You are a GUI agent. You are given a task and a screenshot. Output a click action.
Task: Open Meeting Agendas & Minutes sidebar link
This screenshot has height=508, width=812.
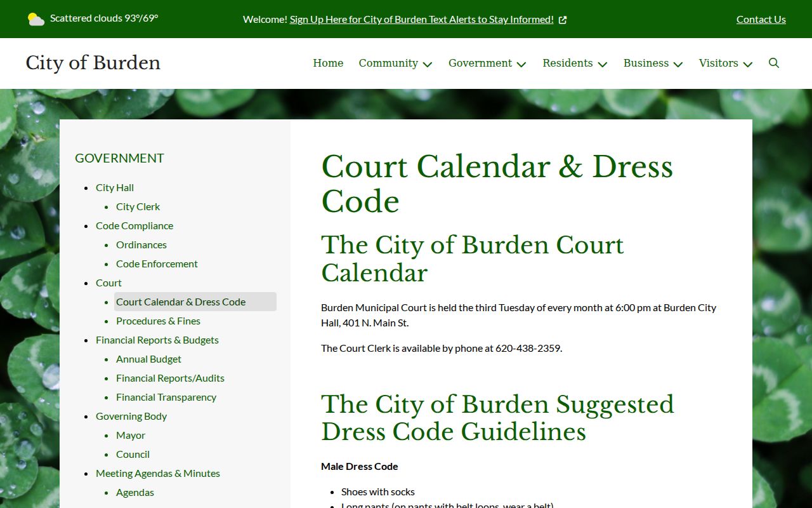tap(158, 473)
